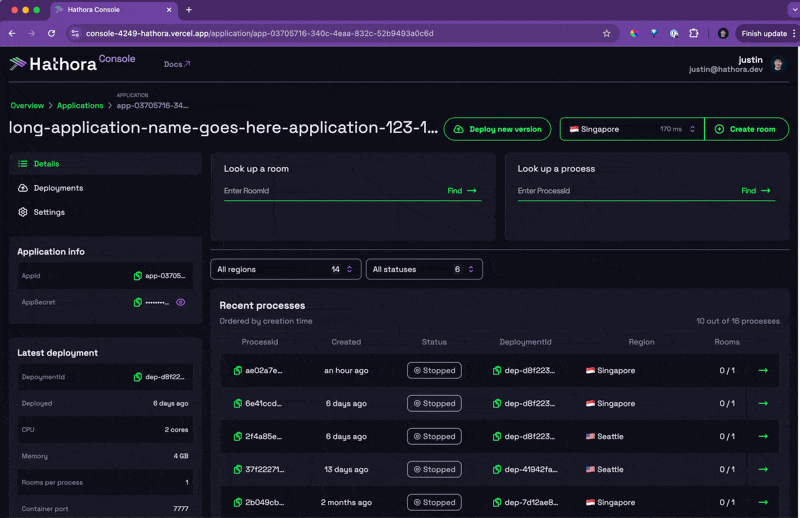Go to Applications breadcrumb
The height and width of the screenshot is (518, 800).
click(80, 106)
